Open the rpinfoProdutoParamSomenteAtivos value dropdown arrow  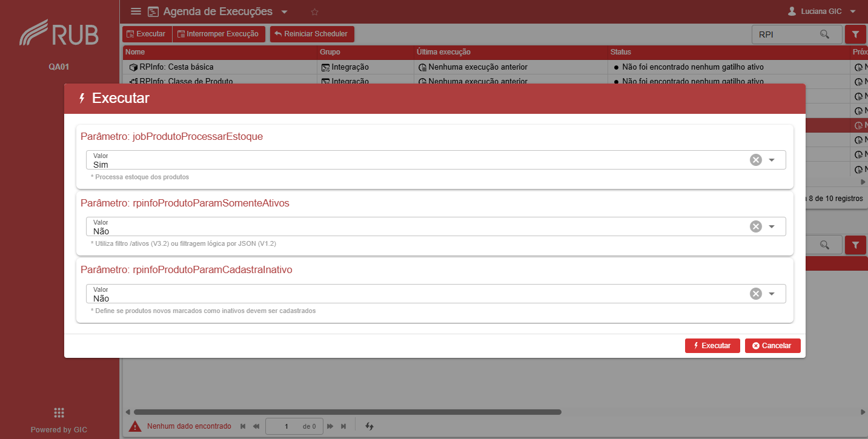[x=772, y=226]
